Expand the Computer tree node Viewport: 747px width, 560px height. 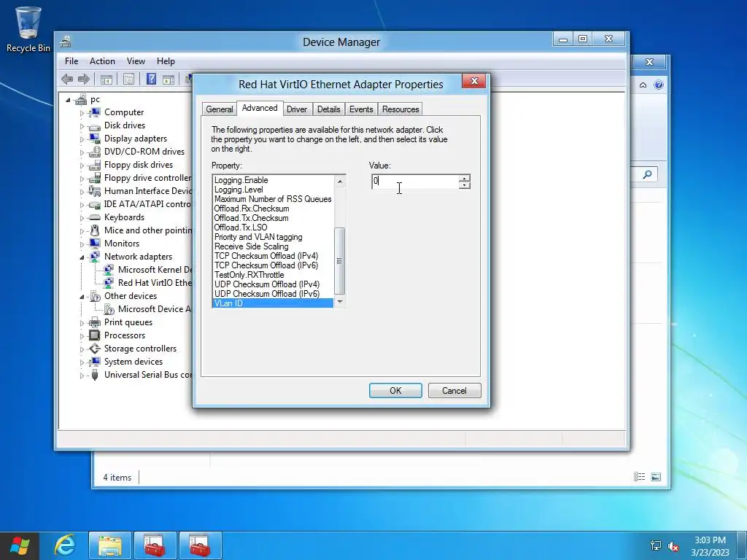click(82, 113)
